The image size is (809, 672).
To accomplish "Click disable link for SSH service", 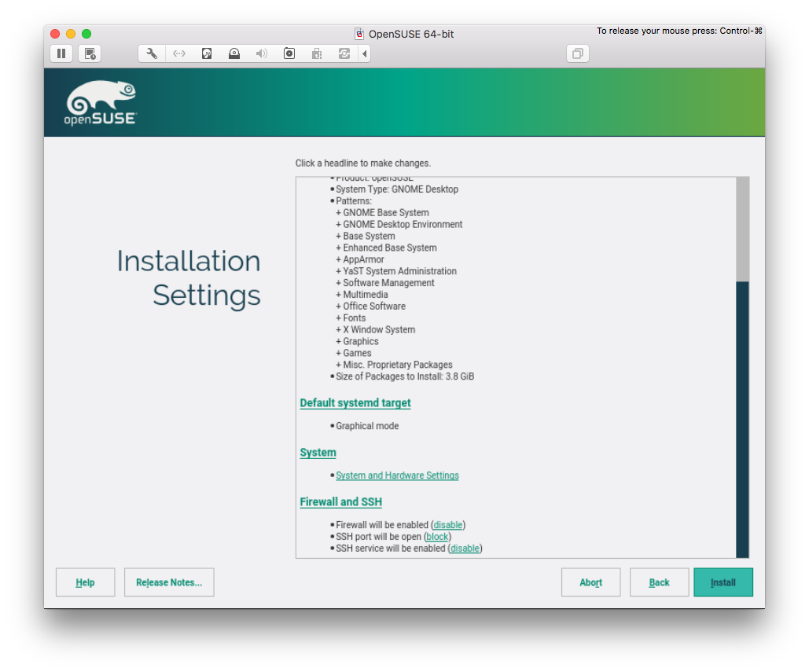I will (x=465, y=549).
